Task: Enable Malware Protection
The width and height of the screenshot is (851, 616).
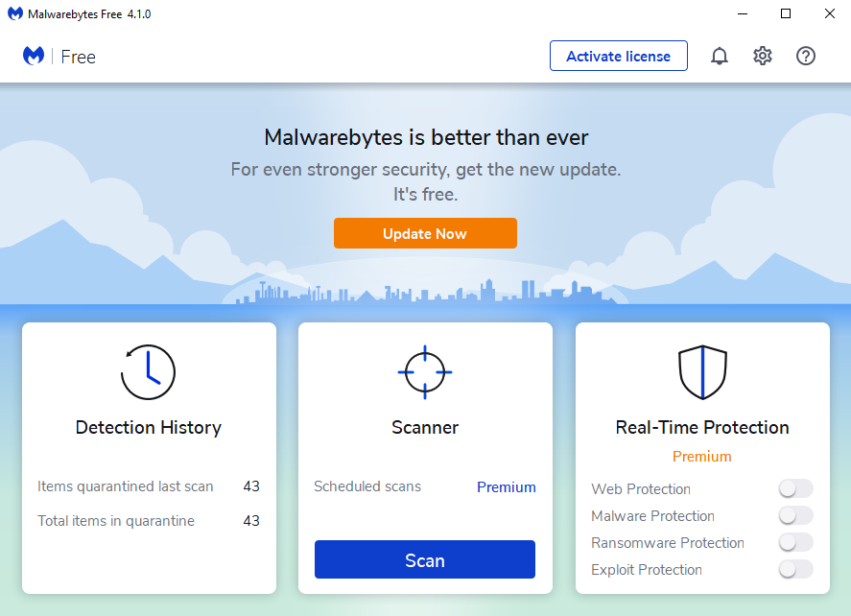Action: [x=795, y=515]
